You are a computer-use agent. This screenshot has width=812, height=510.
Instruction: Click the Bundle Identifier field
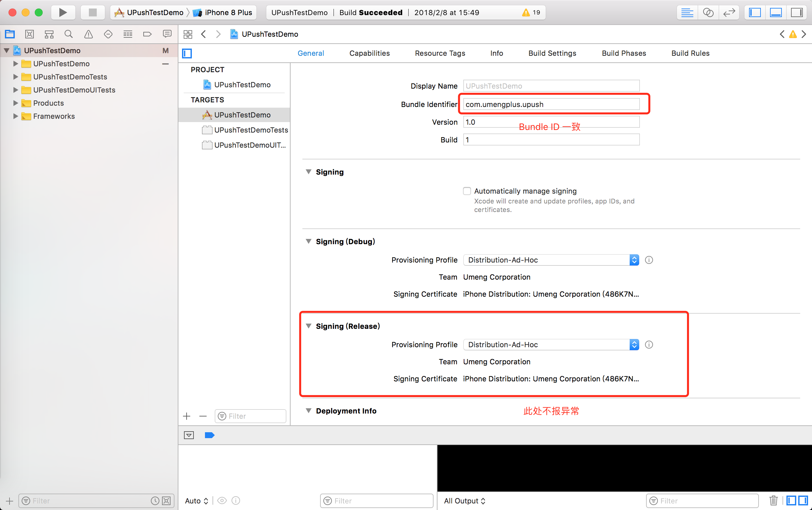[x=551, y=104]
